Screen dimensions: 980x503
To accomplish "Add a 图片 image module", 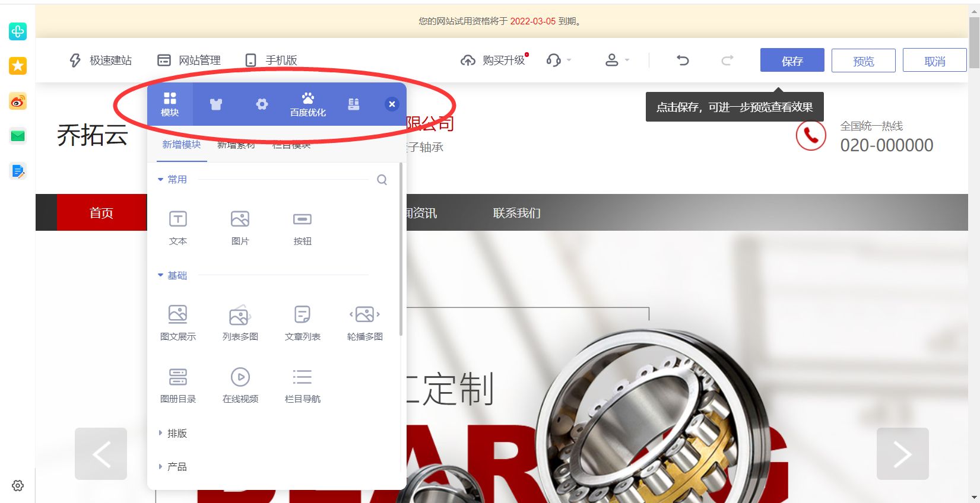I will tap(240, 228).
